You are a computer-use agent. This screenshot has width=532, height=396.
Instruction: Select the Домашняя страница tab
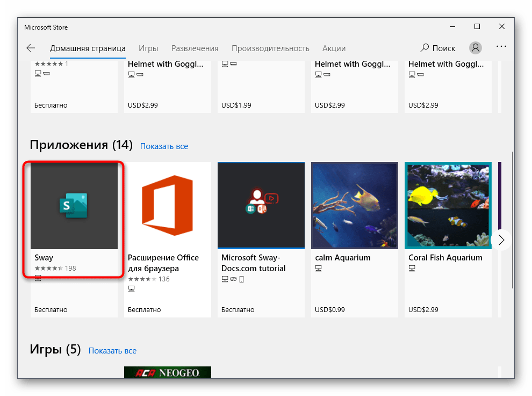[x=88, y=48]
